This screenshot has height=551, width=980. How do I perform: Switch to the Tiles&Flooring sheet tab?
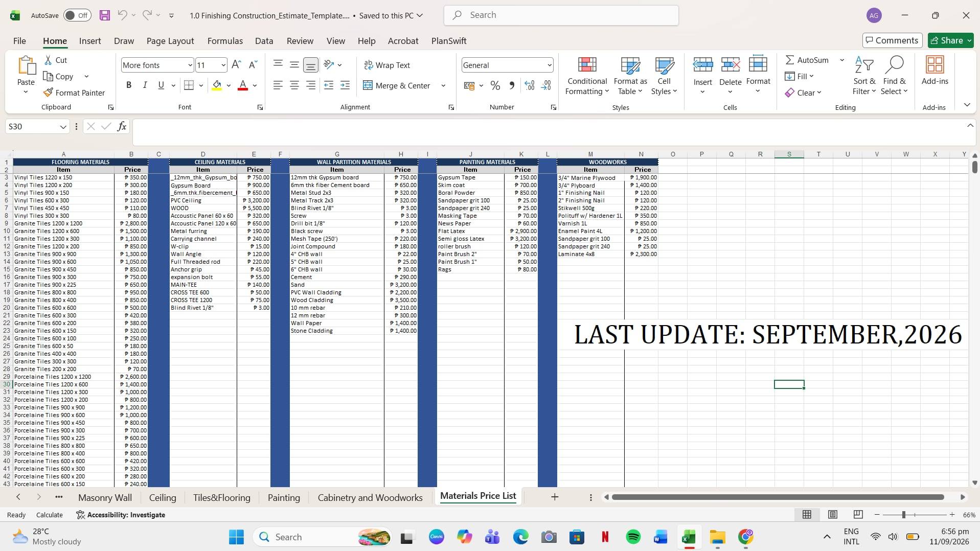(221, 497)
